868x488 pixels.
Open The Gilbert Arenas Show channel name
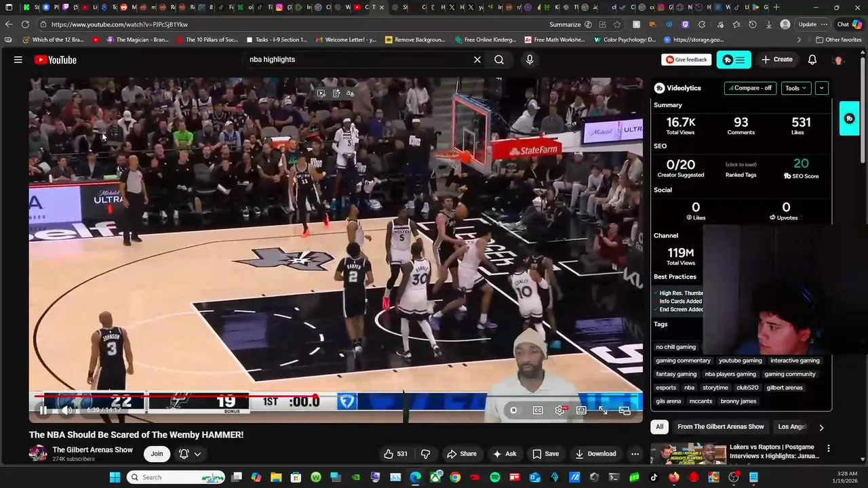[93, 449]
